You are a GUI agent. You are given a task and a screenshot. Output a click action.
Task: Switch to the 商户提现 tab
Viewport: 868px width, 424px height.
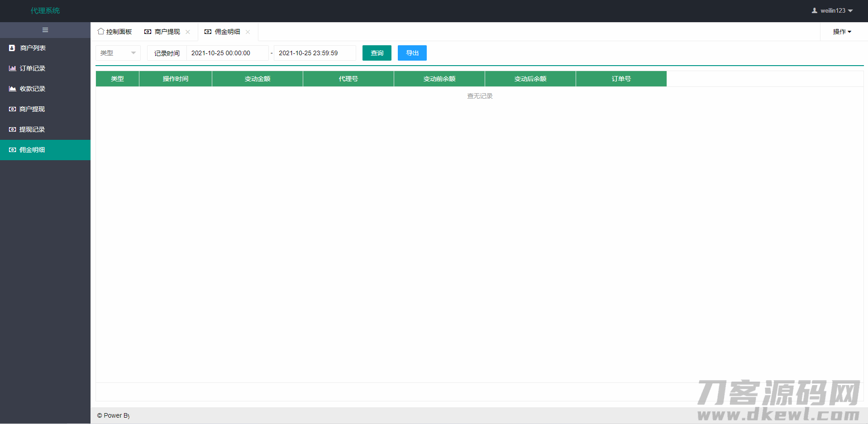click(167, 32)
